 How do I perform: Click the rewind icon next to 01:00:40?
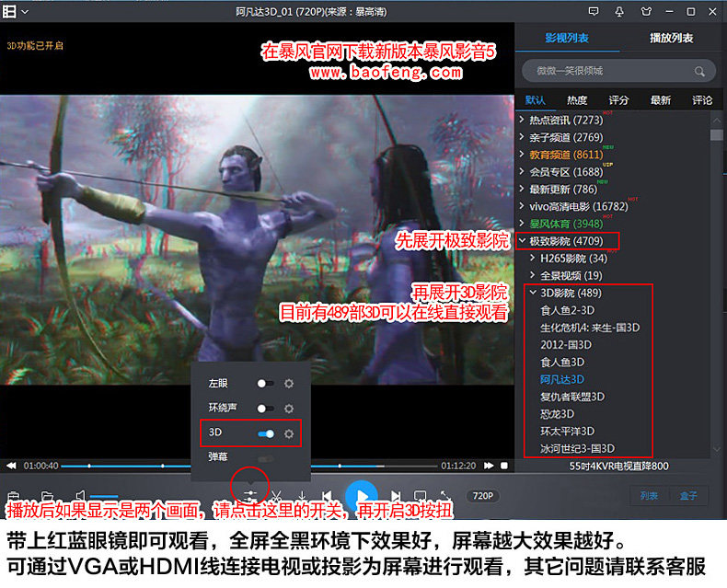point(11,466)
